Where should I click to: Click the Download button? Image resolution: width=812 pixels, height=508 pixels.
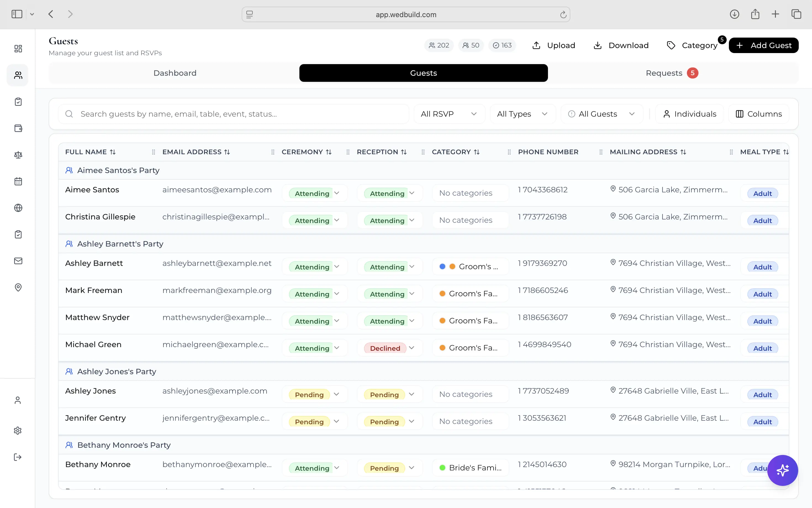click(621, 45)
